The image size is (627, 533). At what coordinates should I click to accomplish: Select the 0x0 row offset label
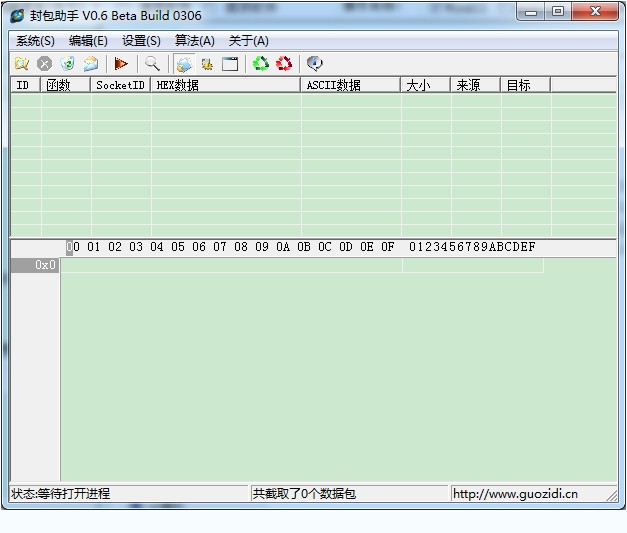(x=35, y=265)
